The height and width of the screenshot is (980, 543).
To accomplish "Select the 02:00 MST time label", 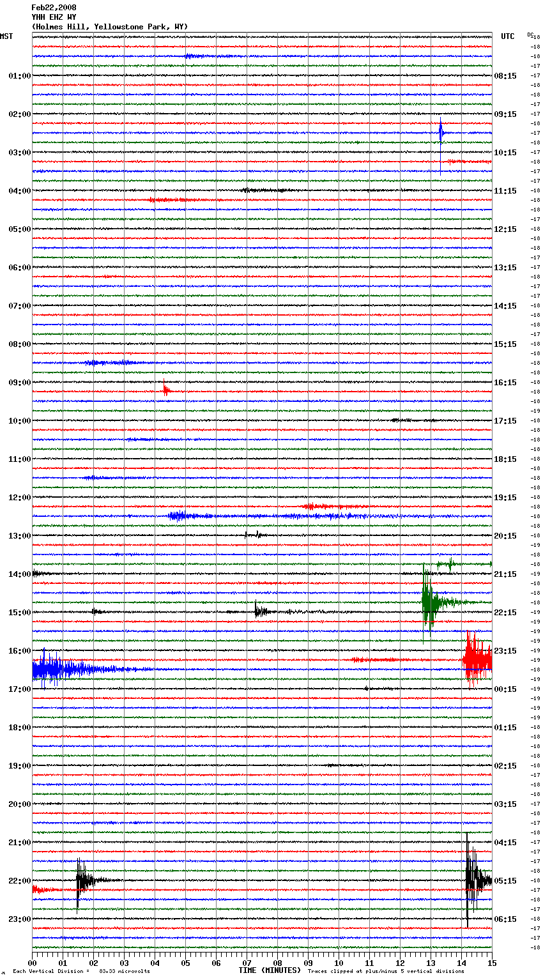I will tap(19, 114).
